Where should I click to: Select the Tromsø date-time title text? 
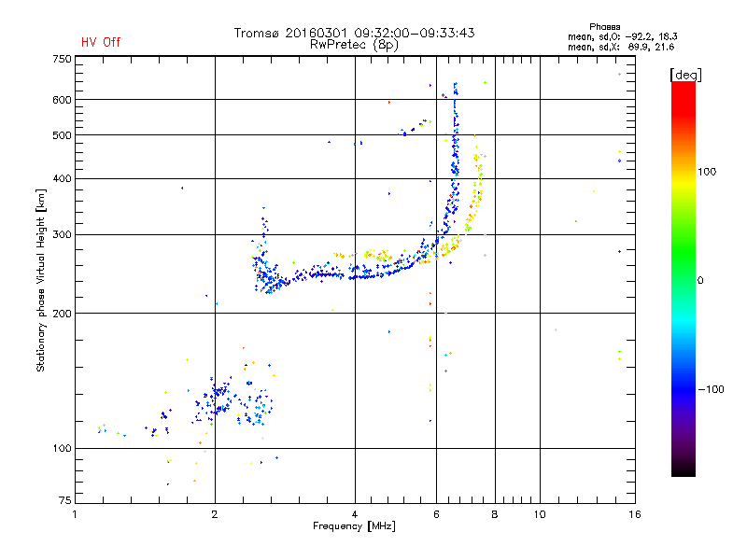[354, 33]
